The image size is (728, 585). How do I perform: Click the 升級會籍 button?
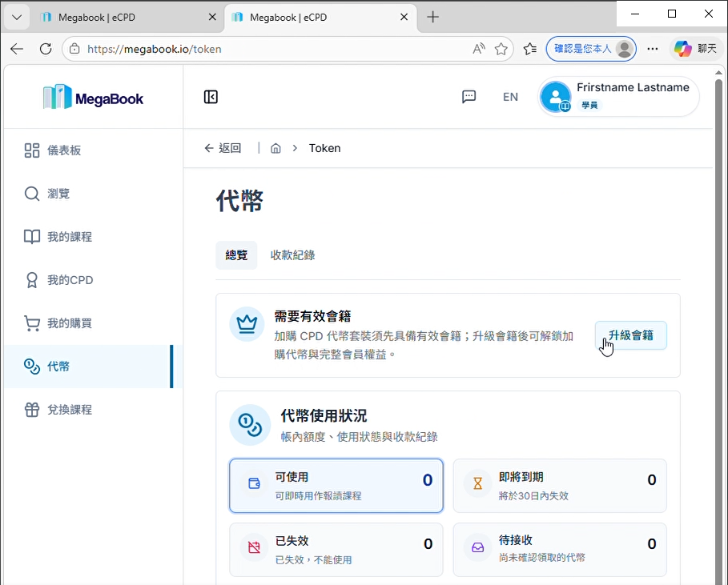pyautogui.click(x=630, y=335)
